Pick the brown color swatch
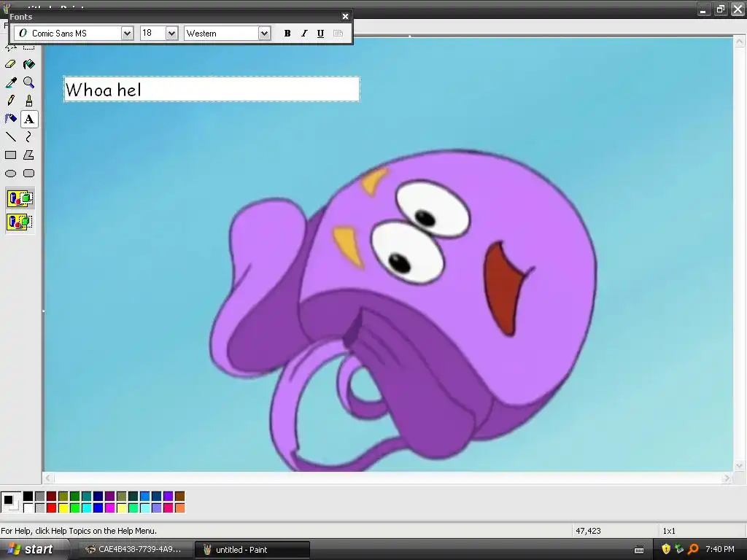 coord(179,497)
